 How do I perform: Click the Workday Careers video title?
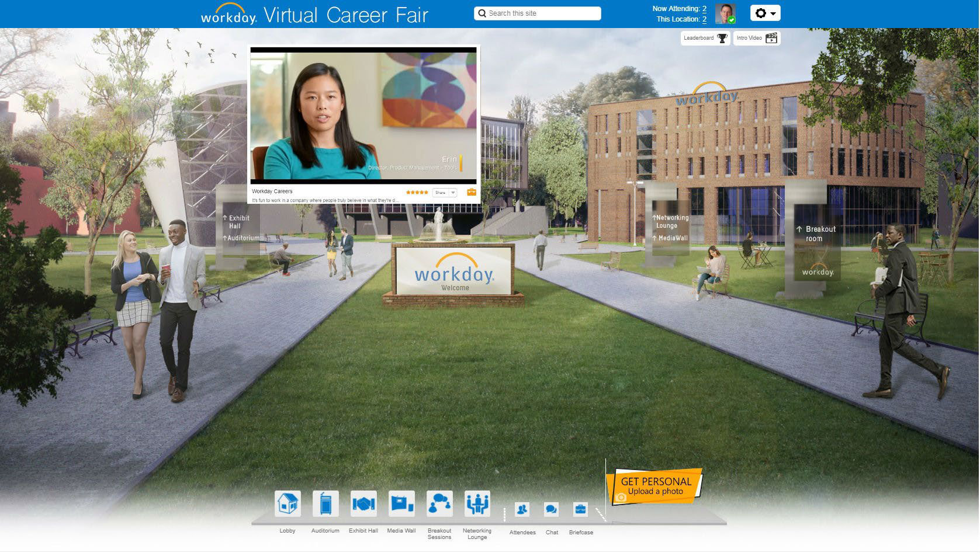click(272, 191)
